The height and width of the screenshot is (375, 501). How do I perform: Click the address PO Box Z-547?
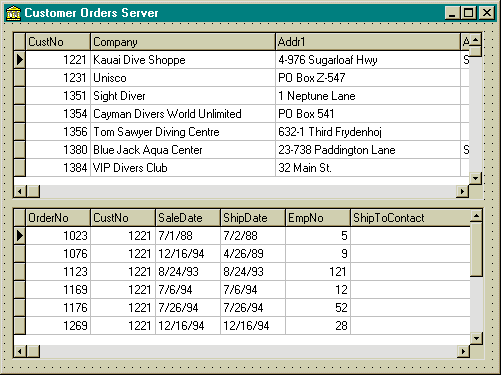tap(368, 78)
